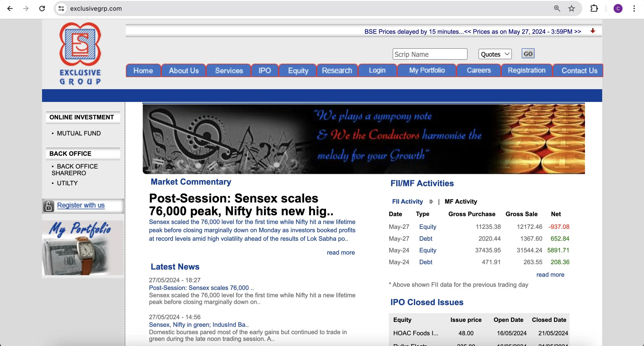Open the My Portfolio menu tab
The width and height of the screenshot is (644, 346).
pyautogui.click(x=427, y=70)
